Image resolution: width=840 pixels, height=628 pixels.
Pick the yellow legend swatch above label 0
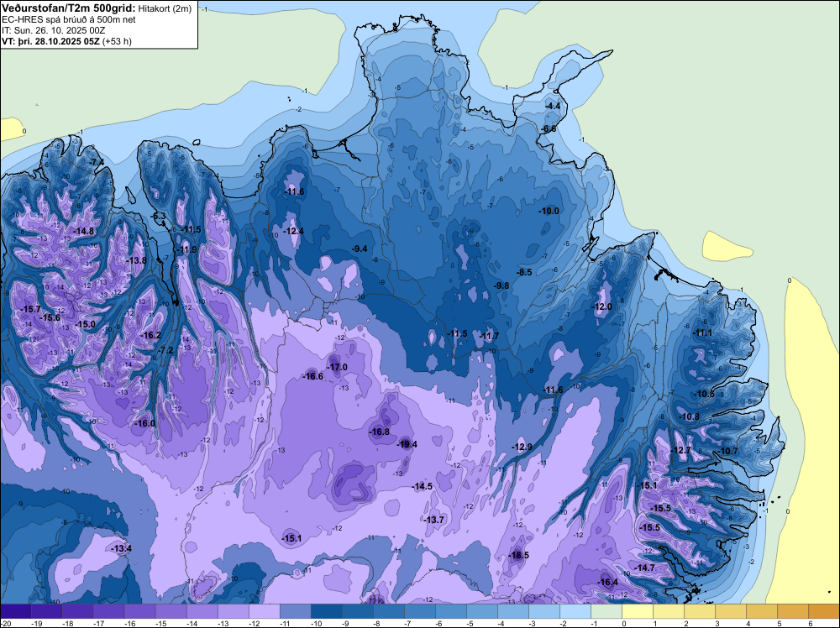coord(637,611)
